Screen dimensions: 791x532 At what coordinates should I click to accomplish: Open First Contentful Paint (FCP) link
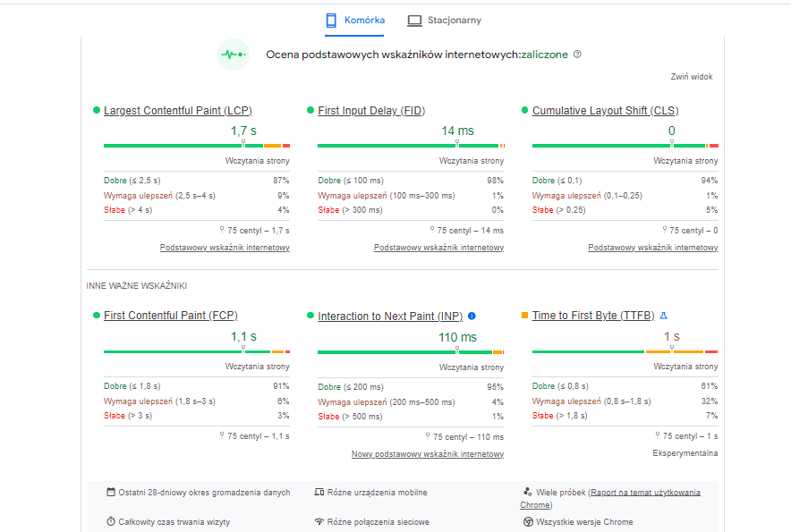click(x=170, y=316)
